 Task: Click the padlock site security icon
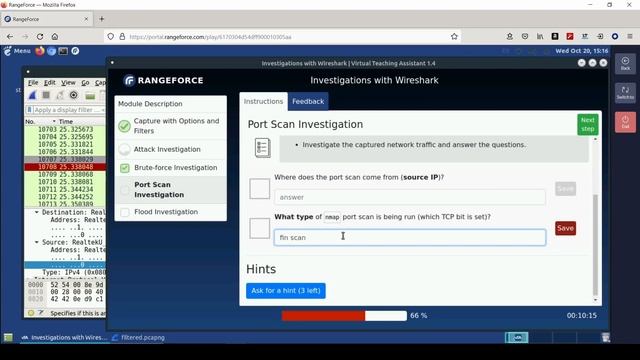122,37
